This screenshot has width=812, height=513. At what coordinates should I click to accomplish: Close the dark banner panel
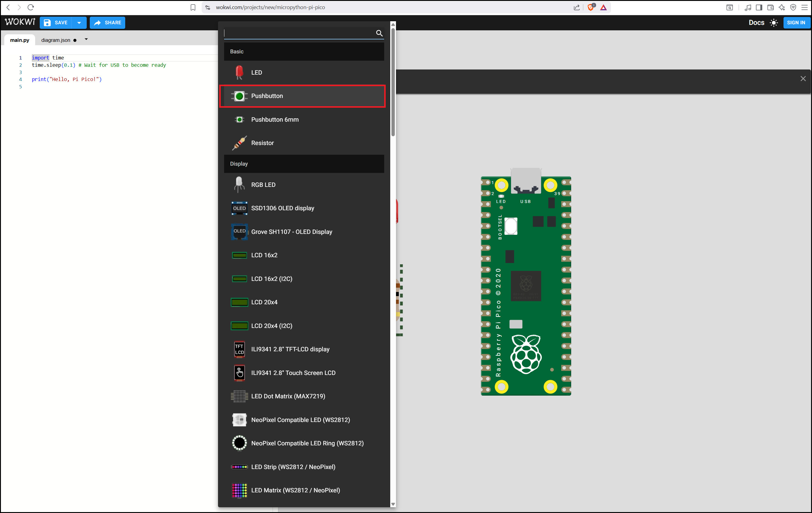pos(803,79)
